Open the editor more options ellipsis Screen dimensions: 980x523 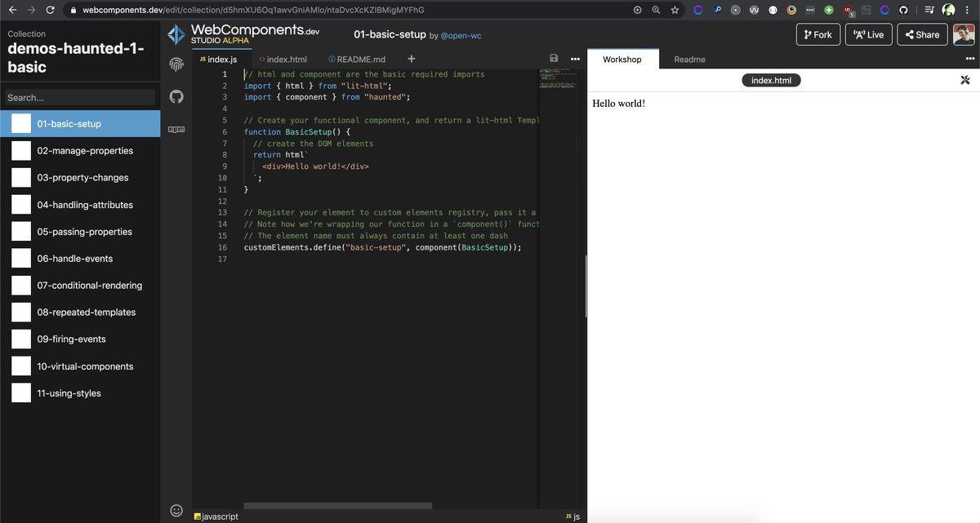[x=575, y=59]
